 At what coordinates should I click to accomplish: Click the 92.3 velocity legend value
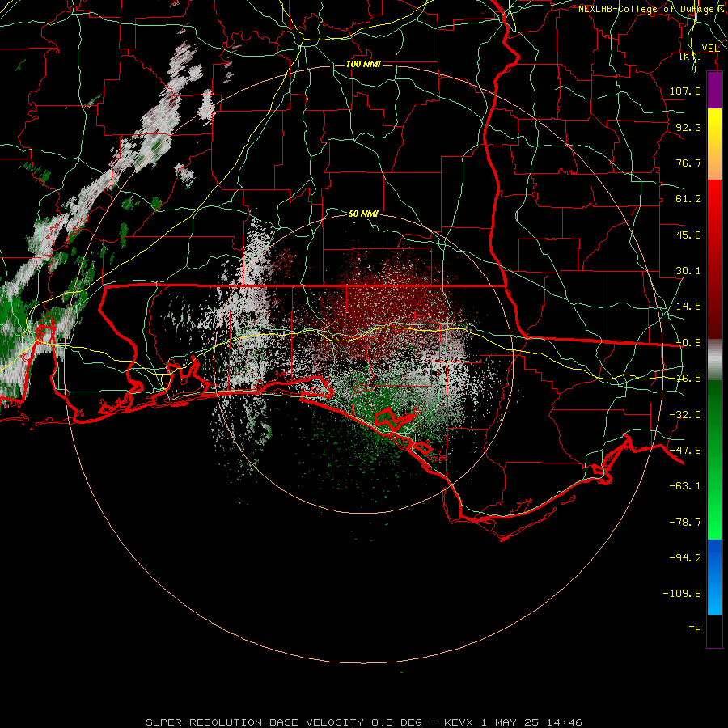(x=688, y=127)
